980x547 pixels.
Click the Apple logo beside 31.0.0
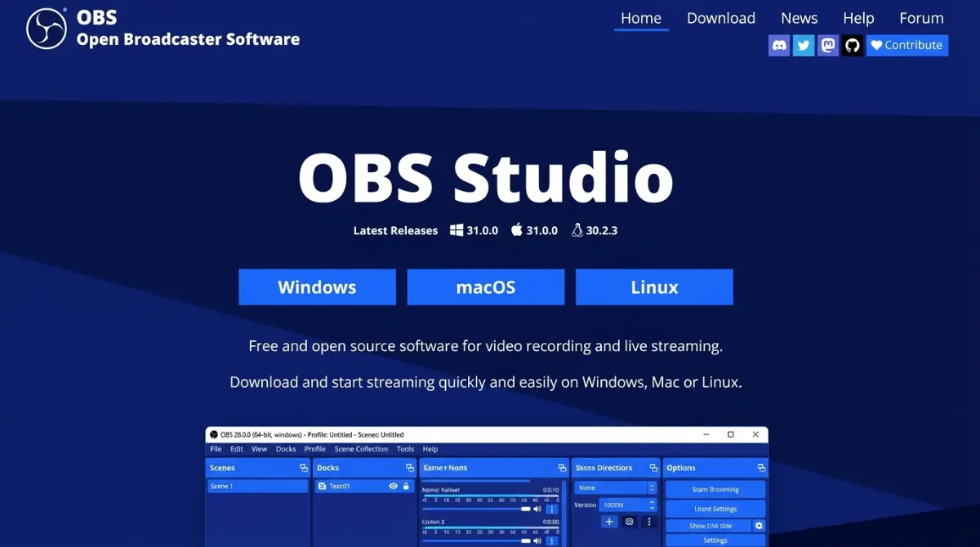pyautogui.click(x=516, y=230)
